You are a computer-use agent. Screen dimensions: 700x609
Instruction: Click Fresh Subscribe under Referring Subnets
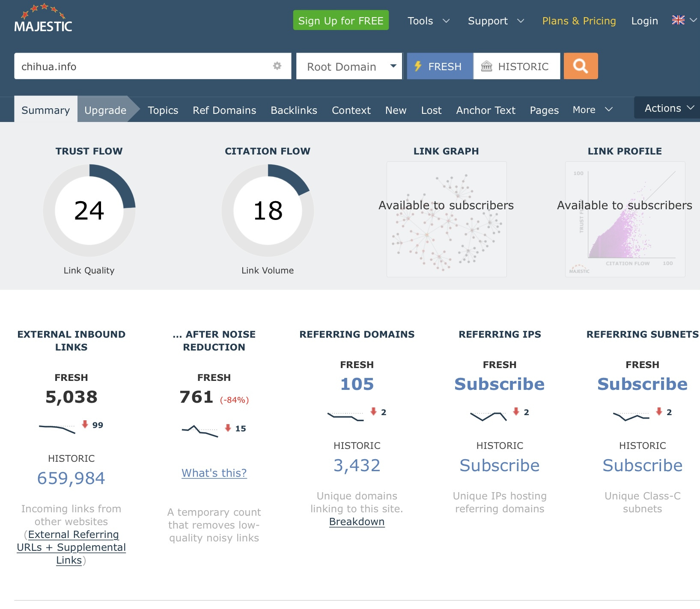(642, 384)
